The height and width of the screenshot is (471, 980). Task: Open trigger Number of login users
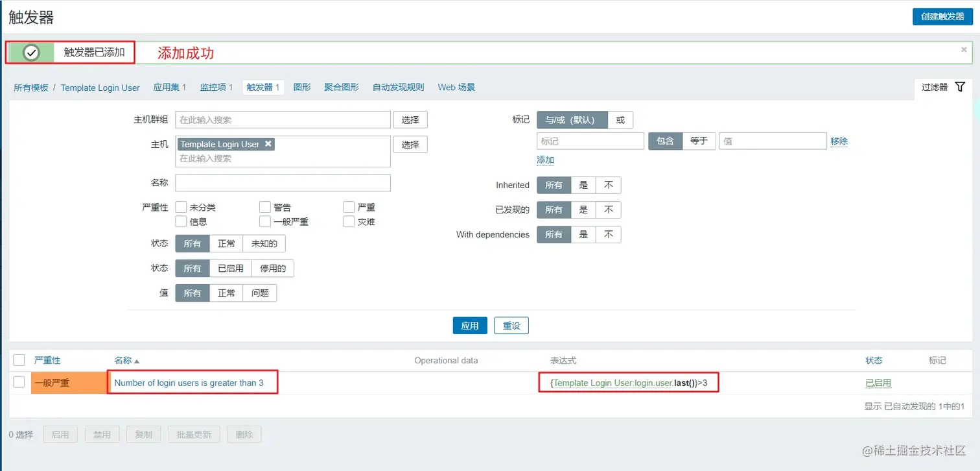pyautogui.click(x=189, y=383)
